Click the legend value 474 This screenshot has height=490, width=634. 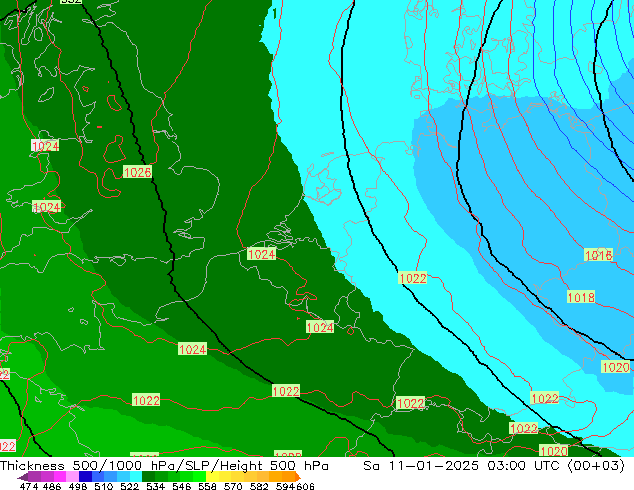[29, 486]
